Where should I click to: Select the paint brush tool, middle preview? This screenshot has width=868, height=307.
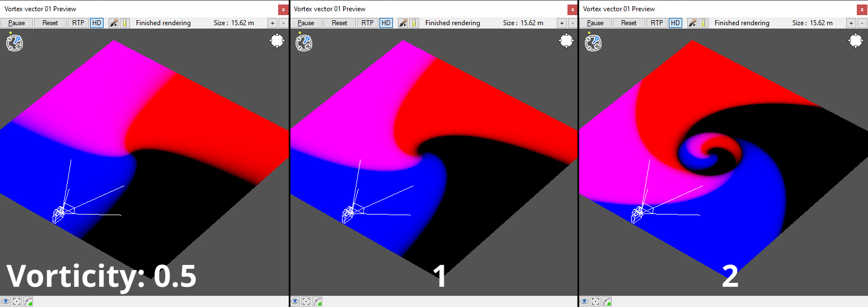[x=402, y=23]
